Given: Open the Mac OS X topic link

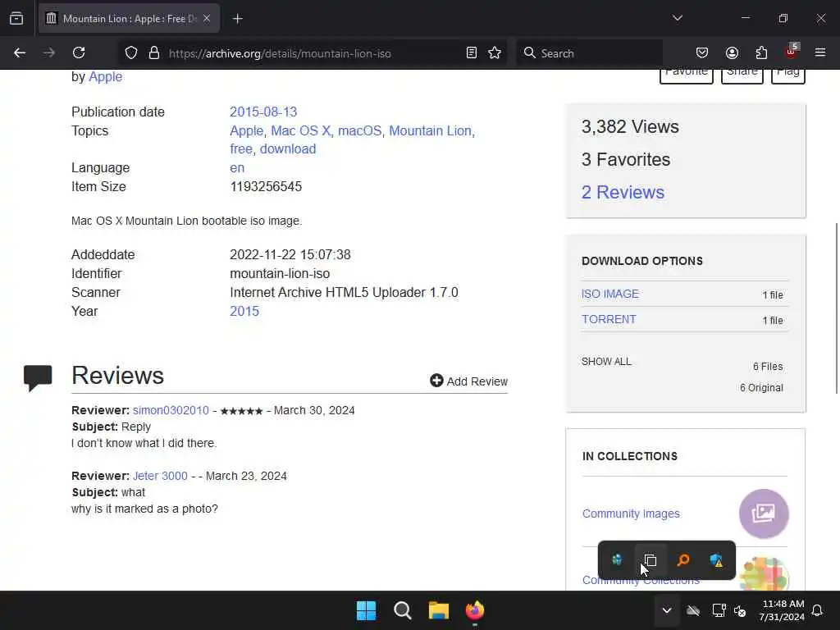Looking at the screenshot, I should (x=300, y=130).
